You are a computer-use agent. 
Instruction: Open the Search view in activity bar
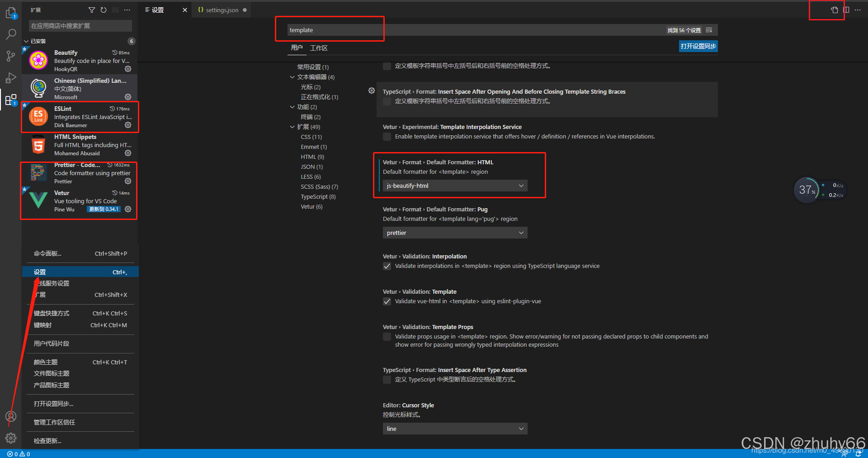(x=11, y=34)
